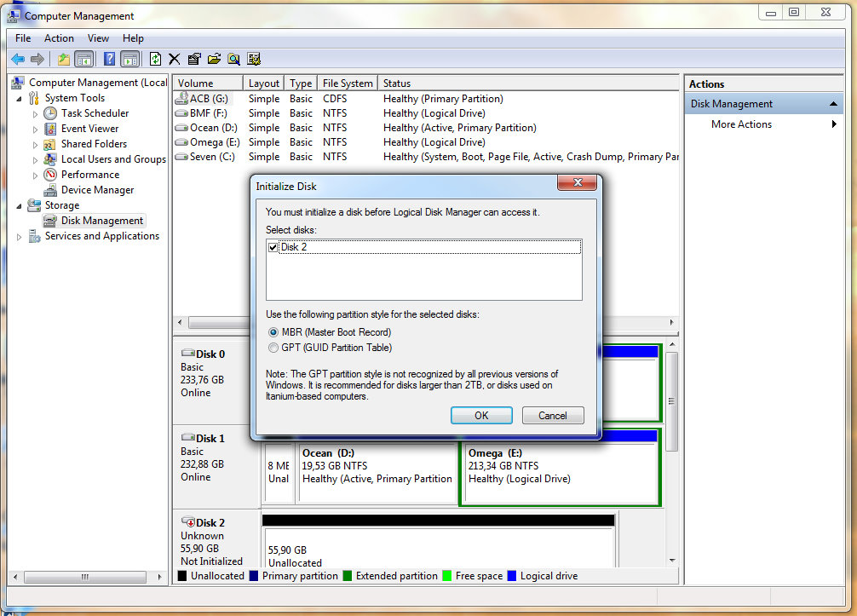Expand the Task Scheduler tree node
This screenshot has width=857, height=616.
click(35, 113)
